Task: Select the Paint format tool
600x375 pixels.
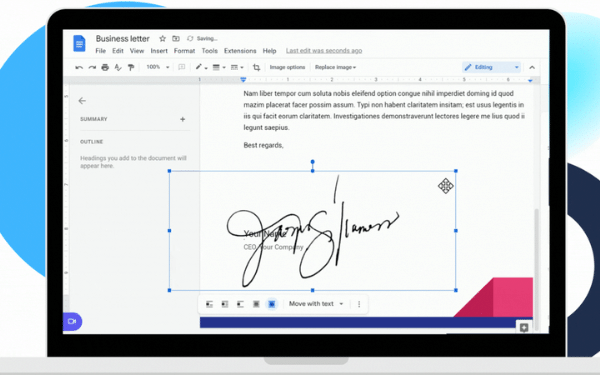Action: (131, 67)
